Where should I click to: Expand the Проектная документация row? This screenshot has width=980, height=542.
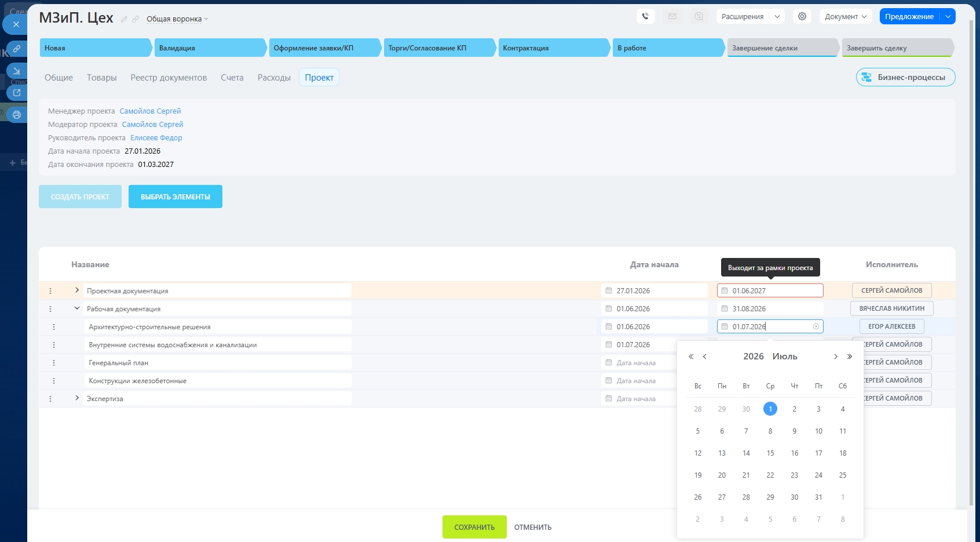coord(77,290)
